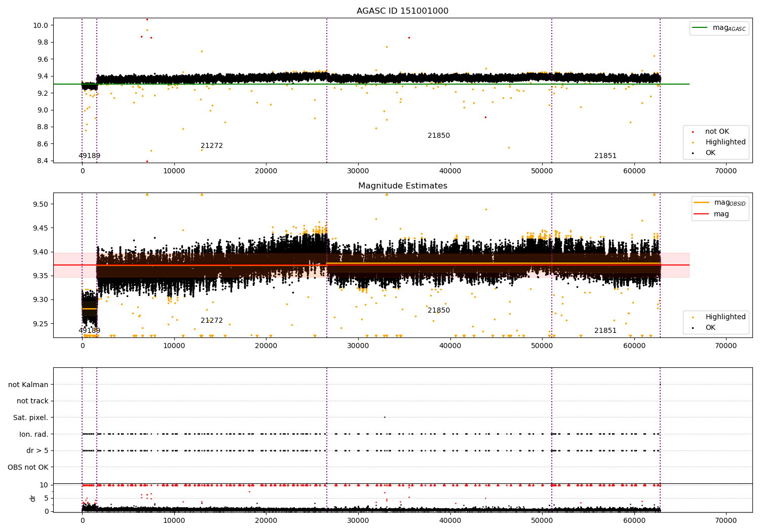Click the 'dr > 5' row label

point(37,450)
